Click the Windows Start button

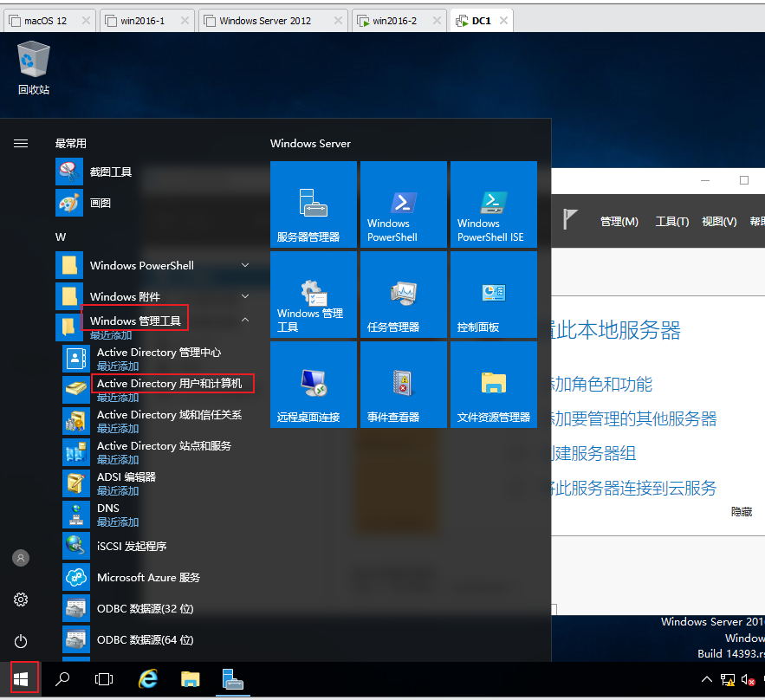tap(21, 678)
